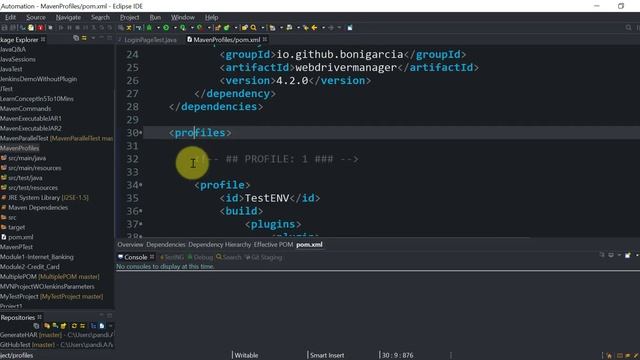Click the Smart Insert status bar field
Screen dimensions: 640x360
click(327, 356)
